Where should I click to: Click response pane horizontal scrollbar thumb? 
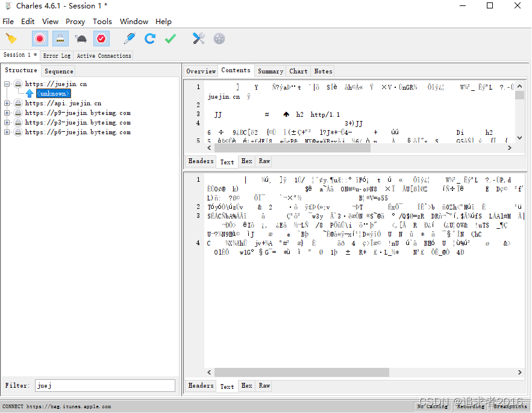click(302, 372)
